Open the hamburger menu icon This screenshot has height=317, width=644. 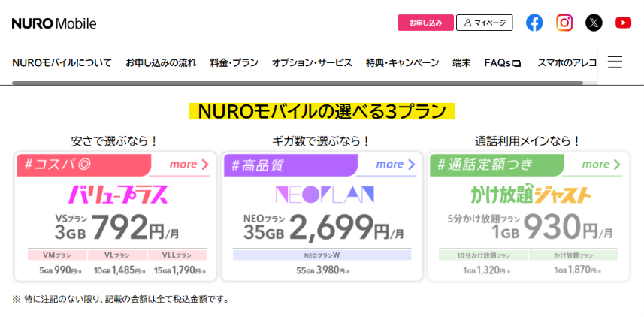[615, 62]
